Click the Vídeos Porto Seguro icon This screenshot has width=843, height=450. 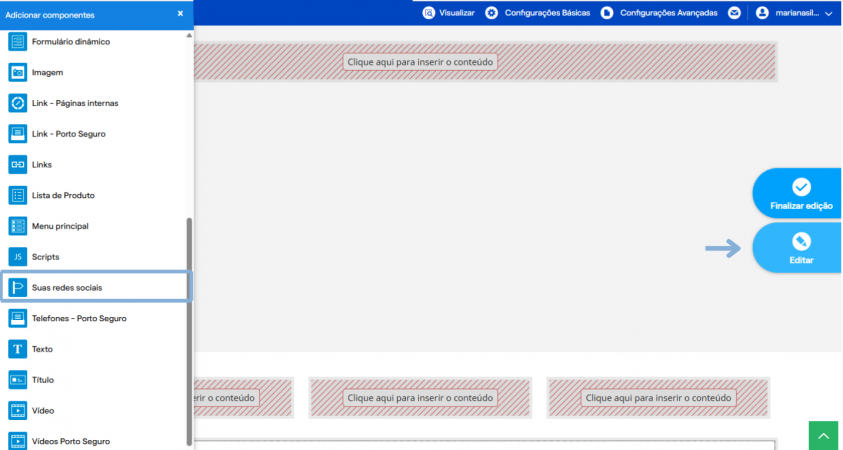pos(18,441)
